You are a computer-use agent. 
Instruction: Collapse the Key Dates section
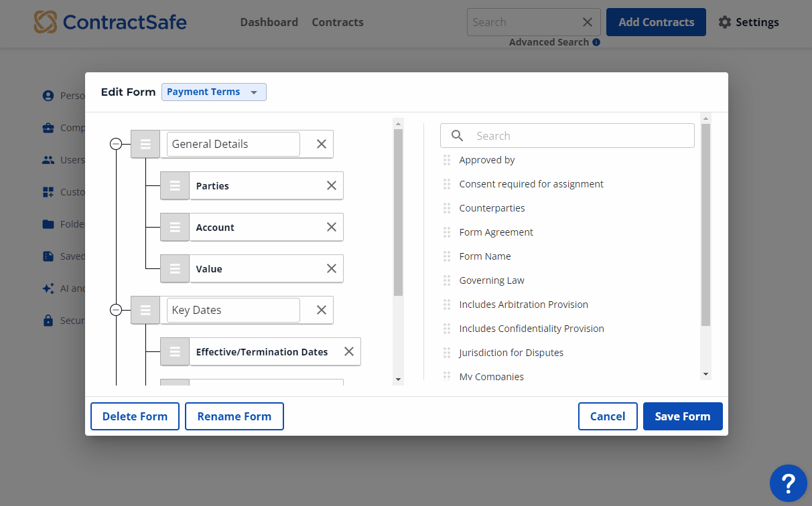click(116, 310)
